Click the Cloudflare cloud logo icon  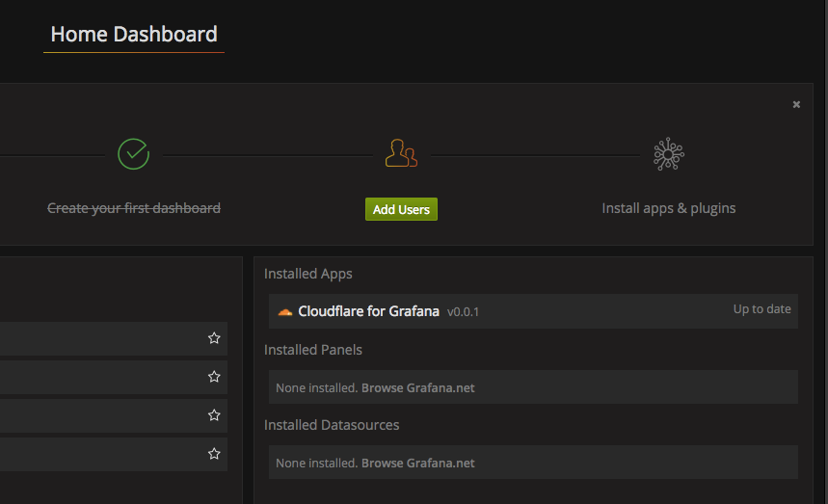click(284, 311)
